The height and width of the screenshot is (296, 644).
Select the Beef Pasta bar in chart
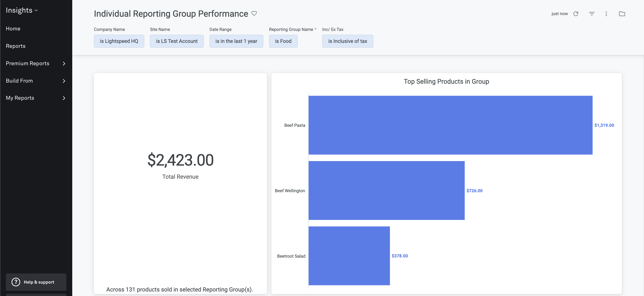450,125
